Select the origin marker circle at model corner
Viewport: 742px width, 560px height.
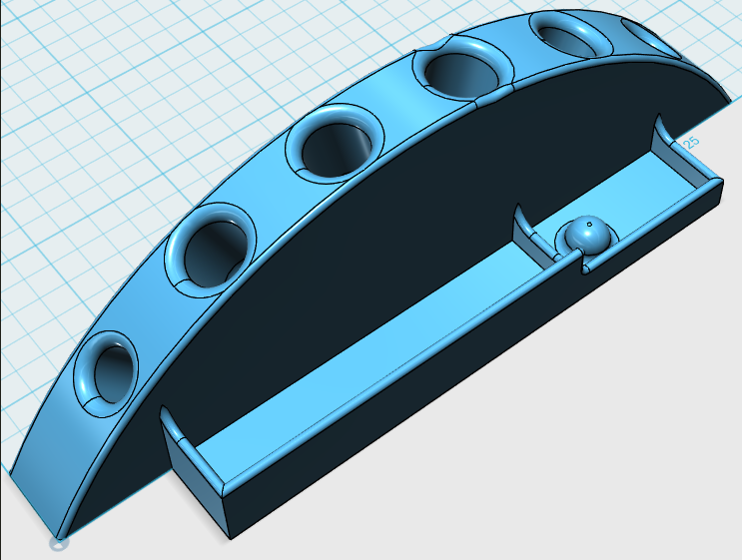[59, 543]
